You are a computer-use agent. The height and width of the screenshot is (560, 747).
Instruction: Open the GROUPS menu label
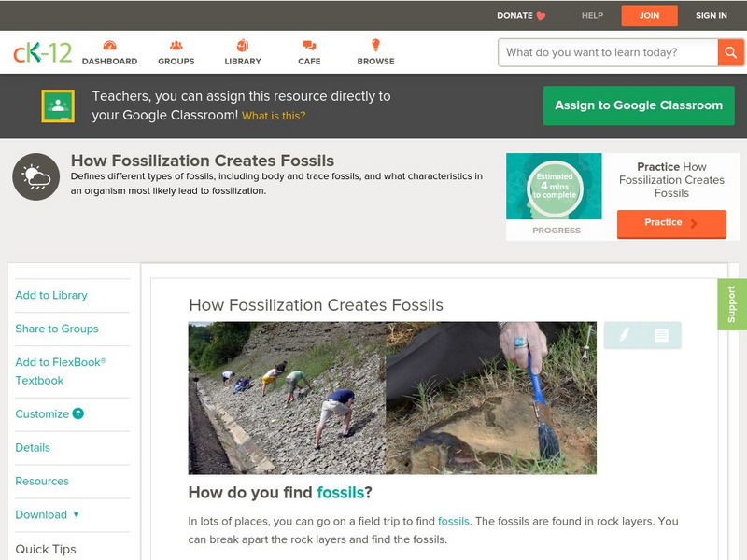click(176, 62)
